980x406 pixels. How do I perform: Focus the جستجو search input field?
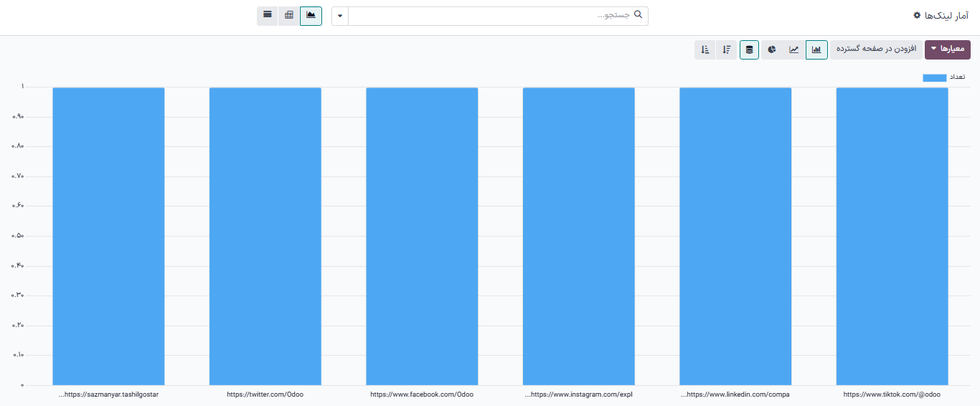pos(495,16)
